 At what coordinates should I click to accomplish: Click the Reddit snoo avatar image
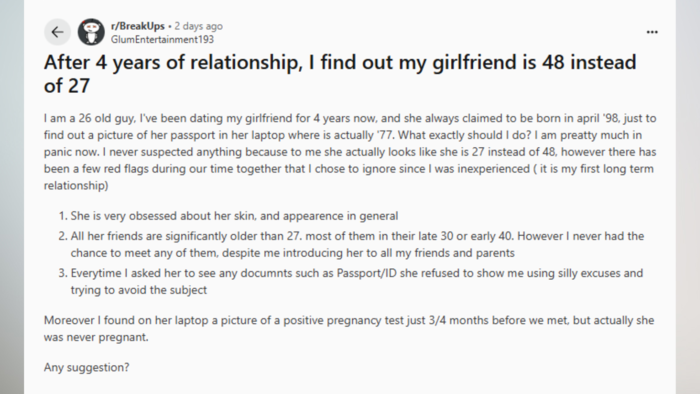pos(91,32)
